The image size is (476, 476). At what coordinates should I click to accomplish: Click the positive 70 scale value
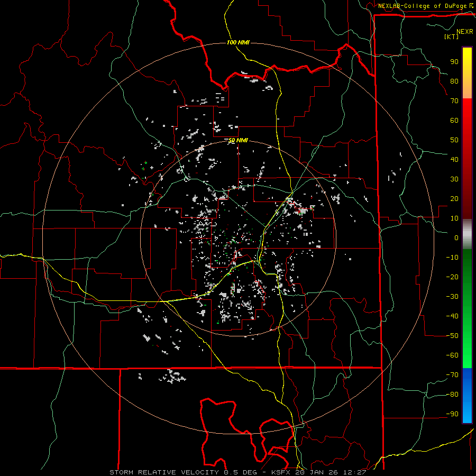tap(454, 101)
